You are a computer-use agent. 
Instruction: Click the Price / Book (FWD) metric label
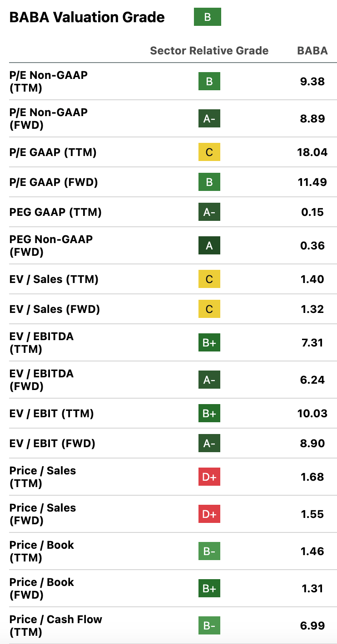[42, 588]
